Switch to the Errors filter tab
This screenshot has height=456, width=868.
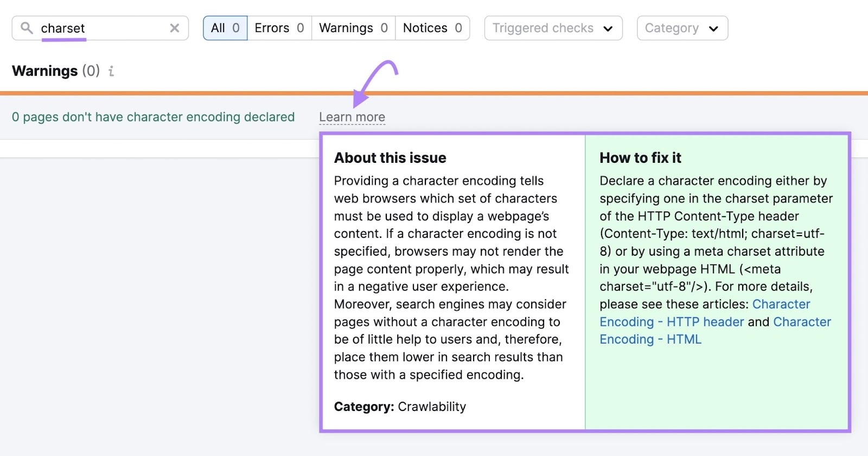(x=279, y=28)
